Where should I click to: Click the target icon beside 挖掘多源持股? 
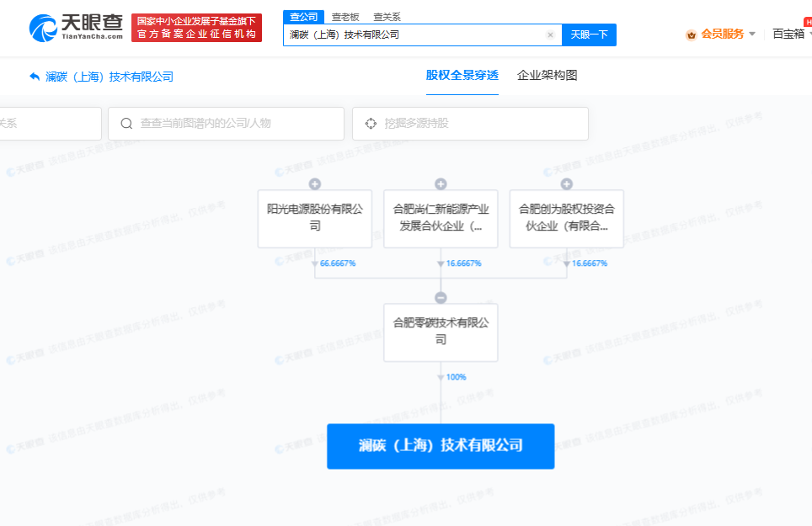click(371, 124)
